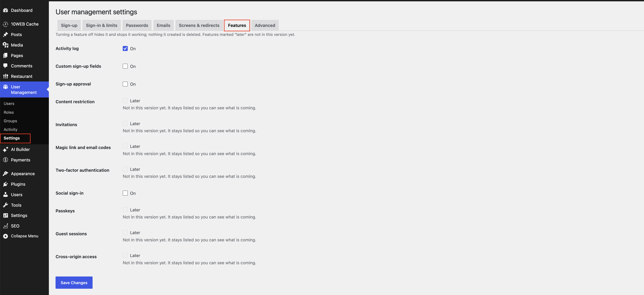This screenshot has height=295, width=644.
Task: Go to the Emails tab
Action: [x=164, y=25]
